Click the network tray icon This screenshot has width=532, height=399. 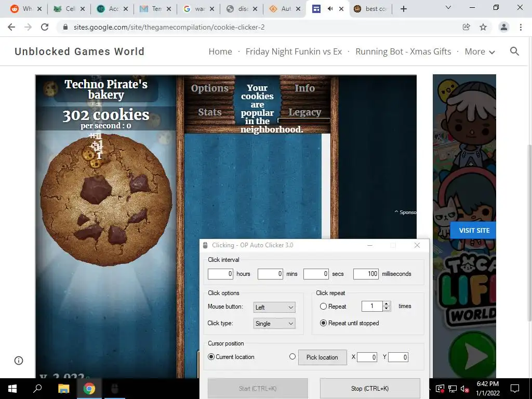click(452, 389)
